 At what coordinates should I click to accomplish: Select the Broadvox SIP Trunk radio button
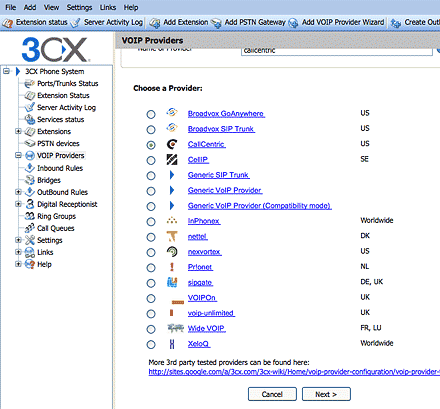coord(151,130)
